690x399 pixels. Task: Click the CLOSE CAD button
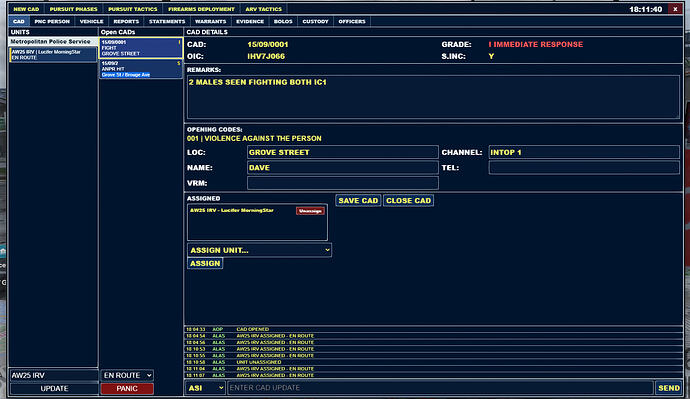click(408, 201)
